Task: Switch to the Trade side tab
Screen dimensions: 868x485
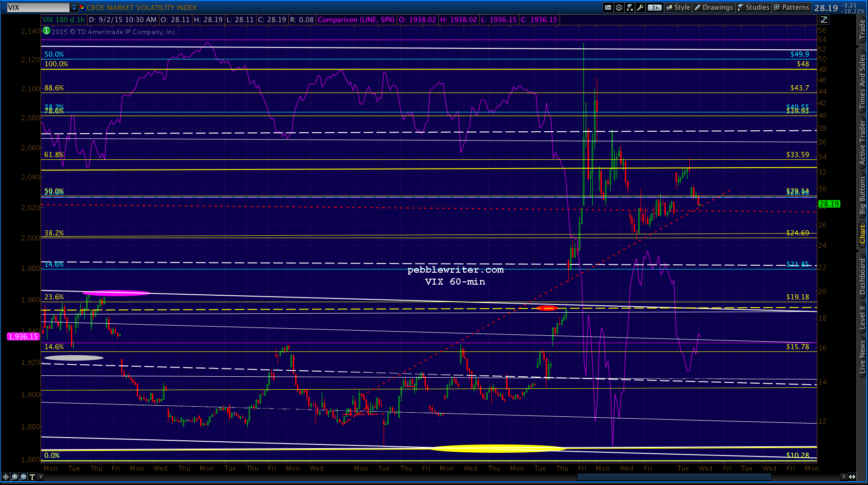Action: 862,29
